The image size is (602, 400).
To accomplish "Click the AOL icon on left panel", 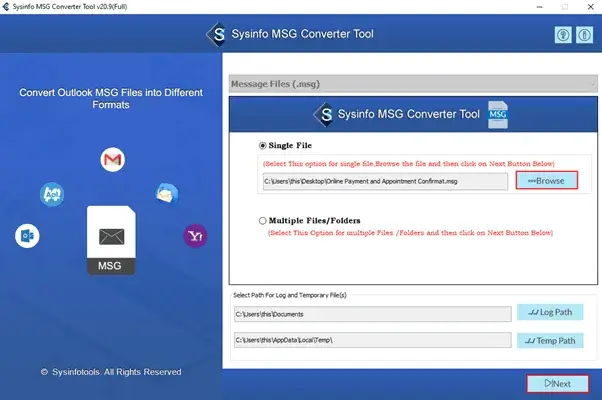I will click(52, 194).
